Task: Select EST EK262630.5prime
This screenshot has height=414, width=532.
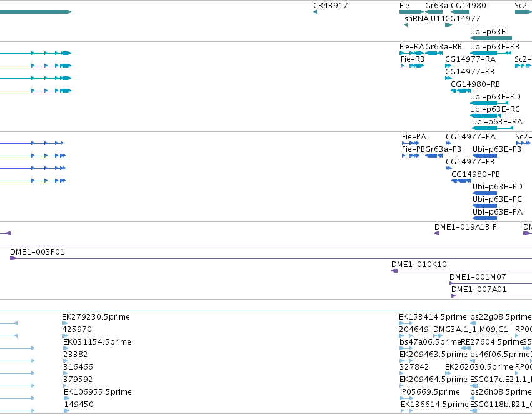Action: [x=448, y=373]
